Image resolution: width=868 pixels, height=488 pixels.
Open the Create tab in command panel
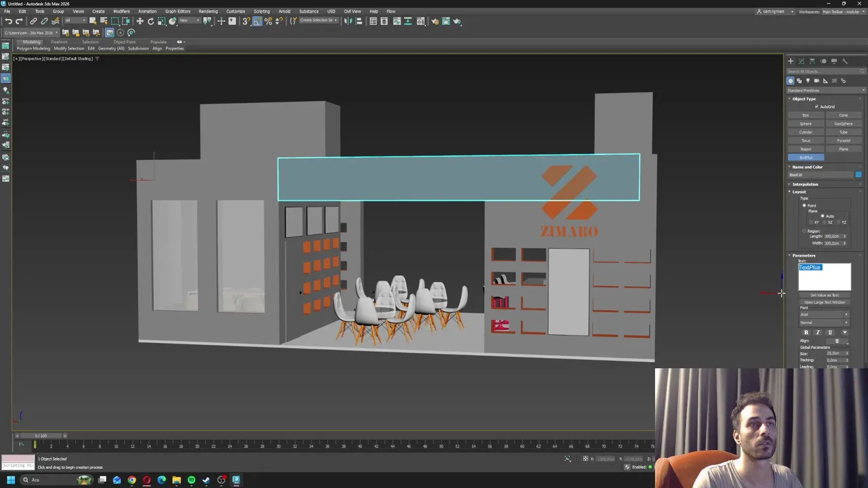pos(791,61)
